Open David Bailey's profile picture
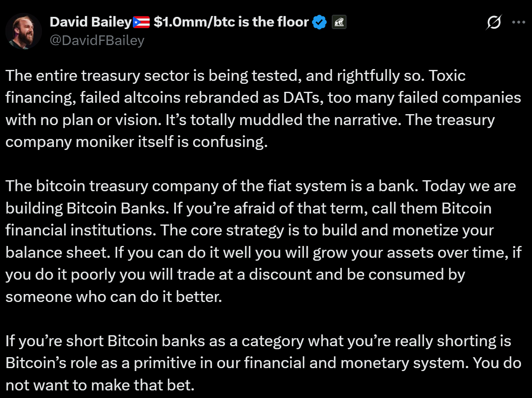Image resolution: width=532 pixels, height=398 pixels. tap(24, 31)
